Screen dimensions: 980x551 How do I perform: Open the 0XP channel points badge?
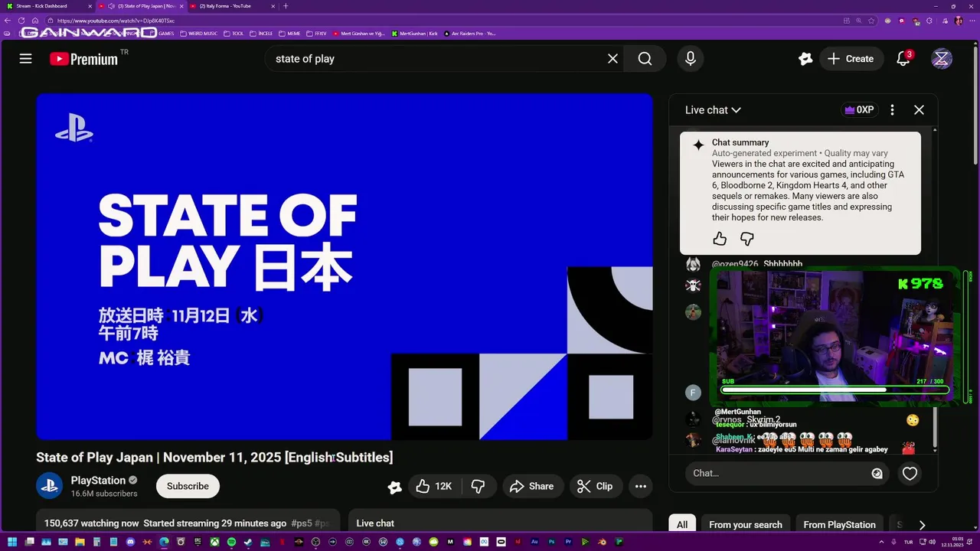tap(859, 110)
